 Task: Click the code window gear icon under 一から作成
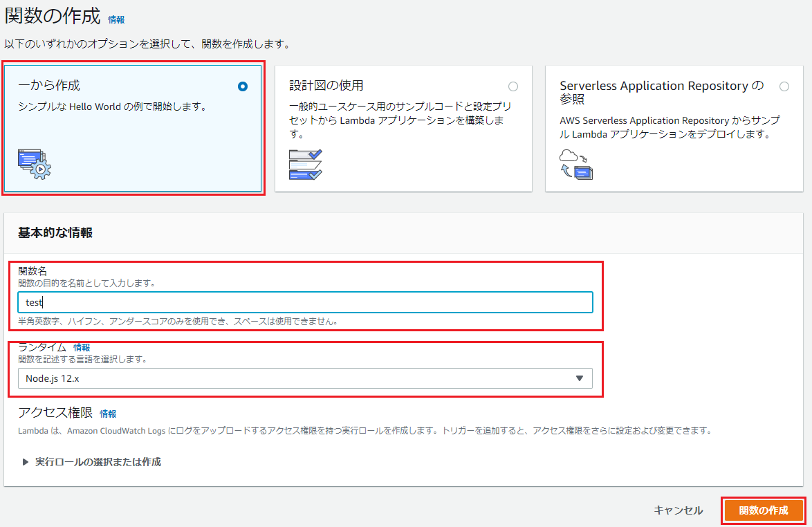pos(34,164)
